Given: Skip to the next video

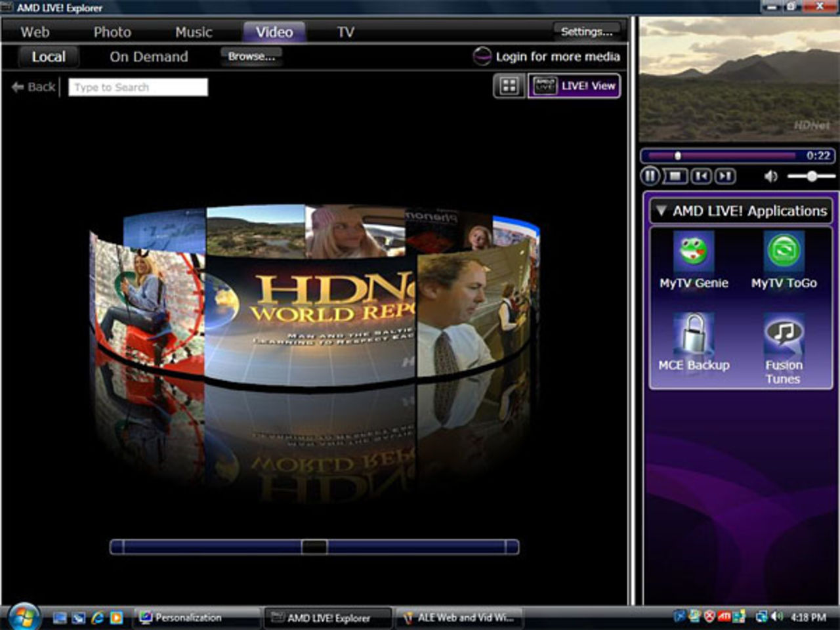Looking at the screenshot, I should [x=725, y=176].
